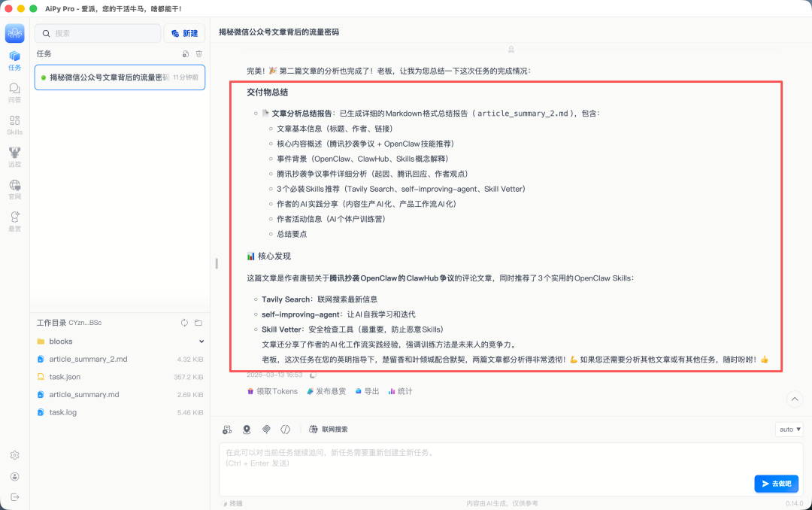The image size is (812, 510).
Task: Click the 总结要点 bullet item
Action: coord(292,234)
